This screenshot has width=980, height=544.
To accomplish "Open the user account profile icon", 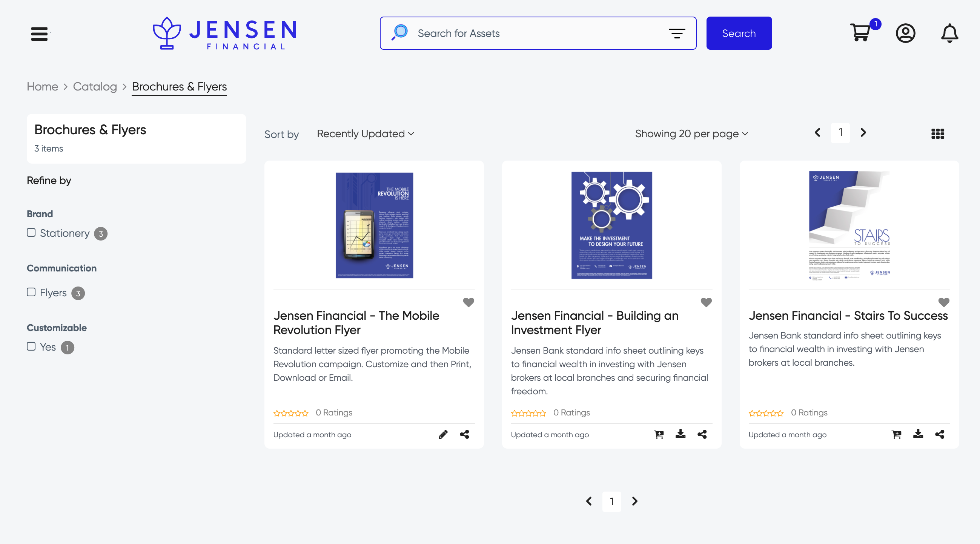I will click(905, 33).
